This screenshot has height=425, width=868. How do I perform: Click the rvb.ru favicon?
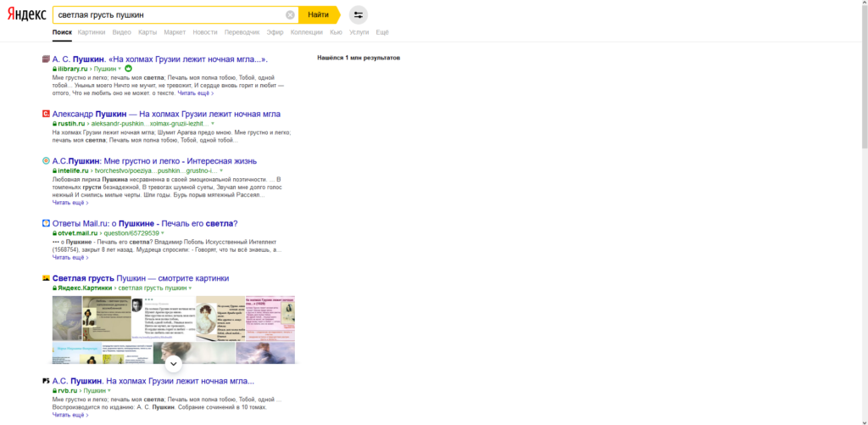tap(46, 381)
